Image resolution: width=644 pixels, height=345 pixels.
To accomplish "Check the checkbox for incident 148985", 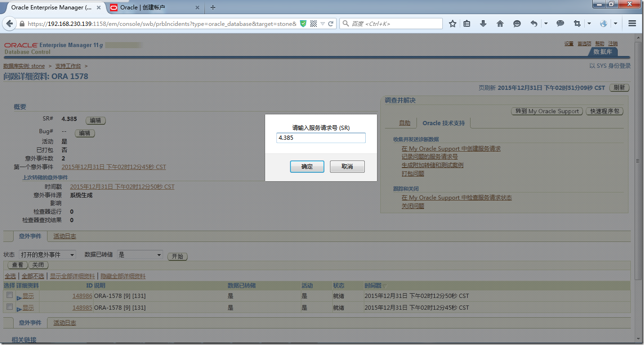I will [9, 306].
